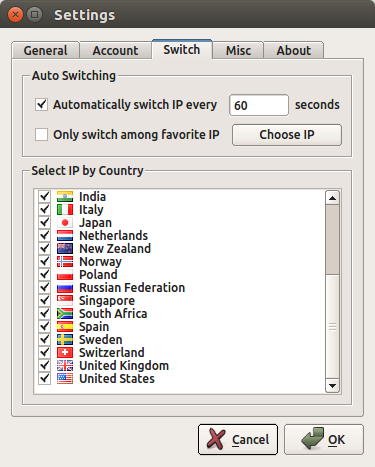The width and height of the screenshot is (375, 467).
Task: Enable Only switch among favorite IP
Action: (41, 135)
